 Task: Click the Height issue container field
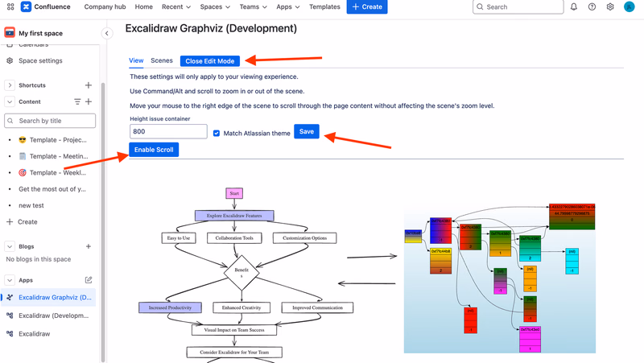168,131
